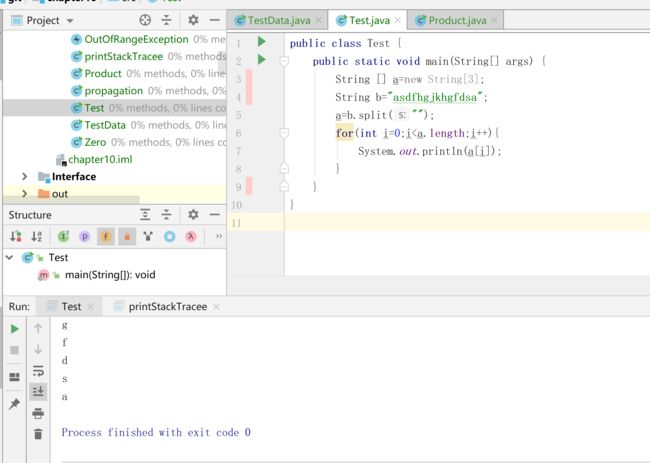
Task: Click restore layout icon in Run panel
Action: 15,377
